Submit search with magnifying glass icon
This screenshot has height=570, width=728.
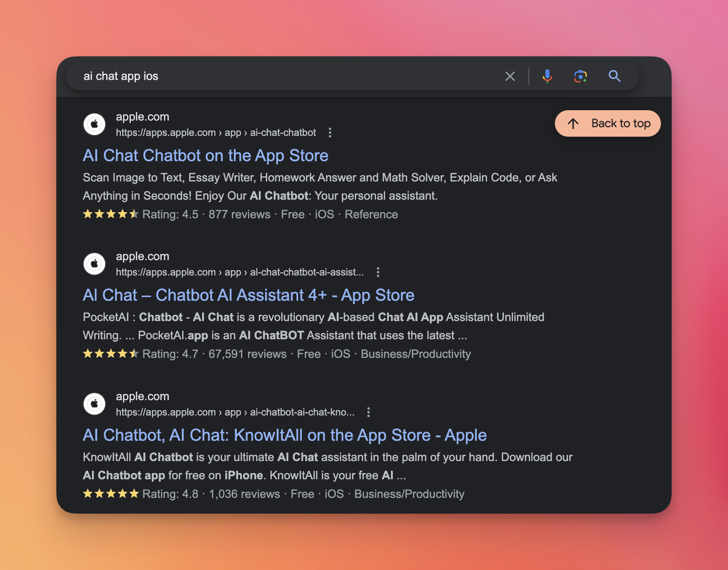coord(615,76)
